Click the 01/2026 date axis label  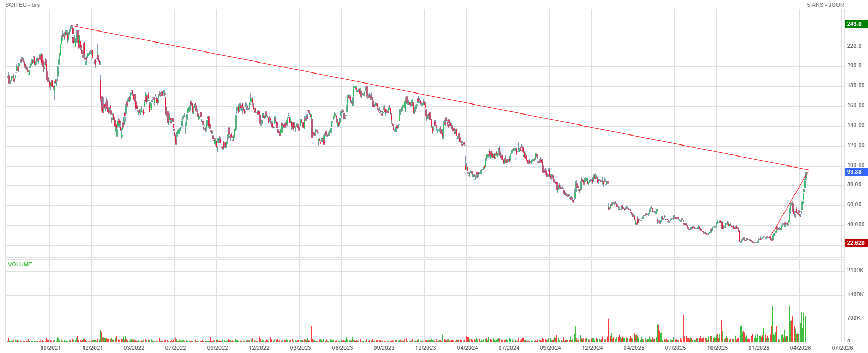pos(759,348)
